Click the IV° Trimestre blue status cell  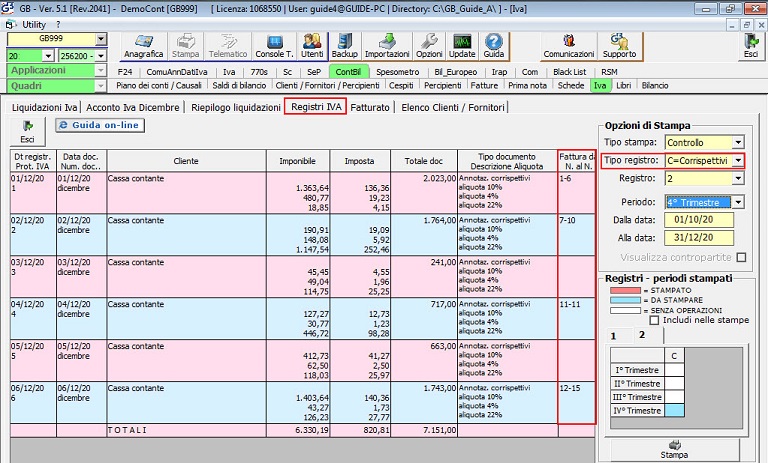point(674,411)
